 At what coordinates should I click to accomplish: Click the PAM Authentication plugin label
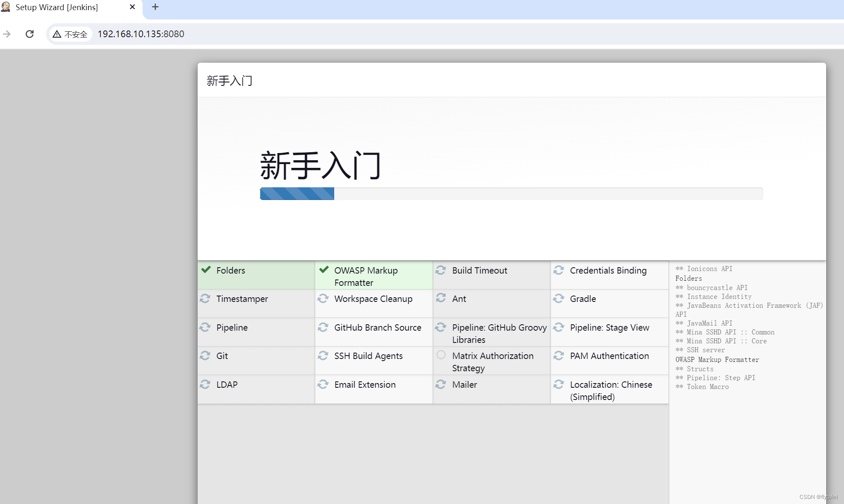click(x=609, y=356)
